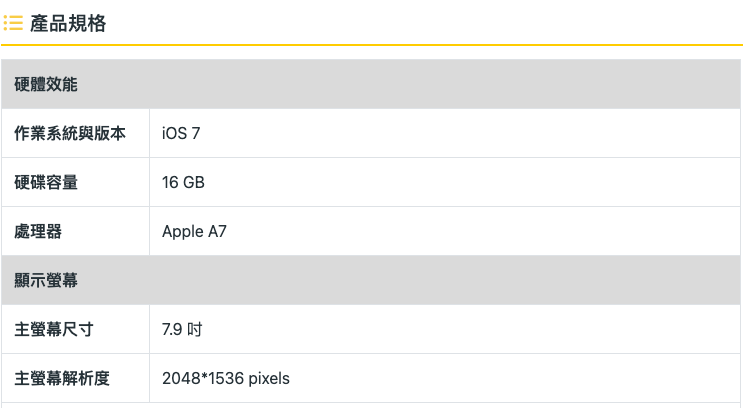
Task: Select the 顯示螢幕 section header
Action: pos(46,280)
